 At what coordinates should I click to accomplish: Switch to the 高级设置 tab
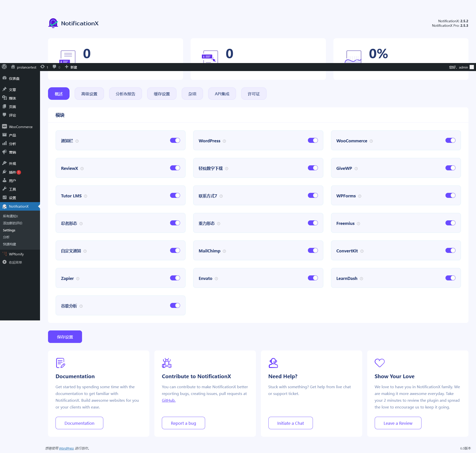(89, 94)
